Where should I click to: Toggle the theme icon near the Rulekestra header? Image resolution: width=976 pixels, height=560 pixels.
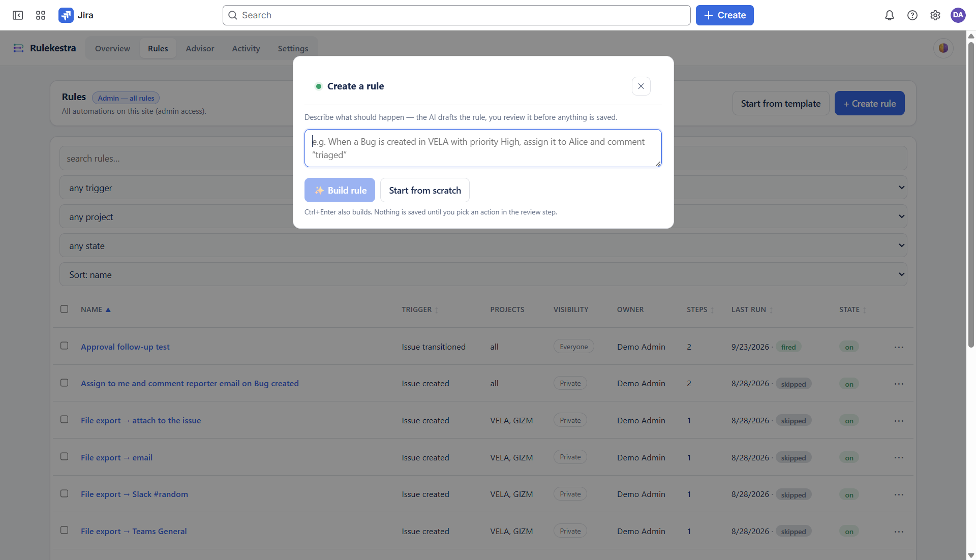(943, 48)
